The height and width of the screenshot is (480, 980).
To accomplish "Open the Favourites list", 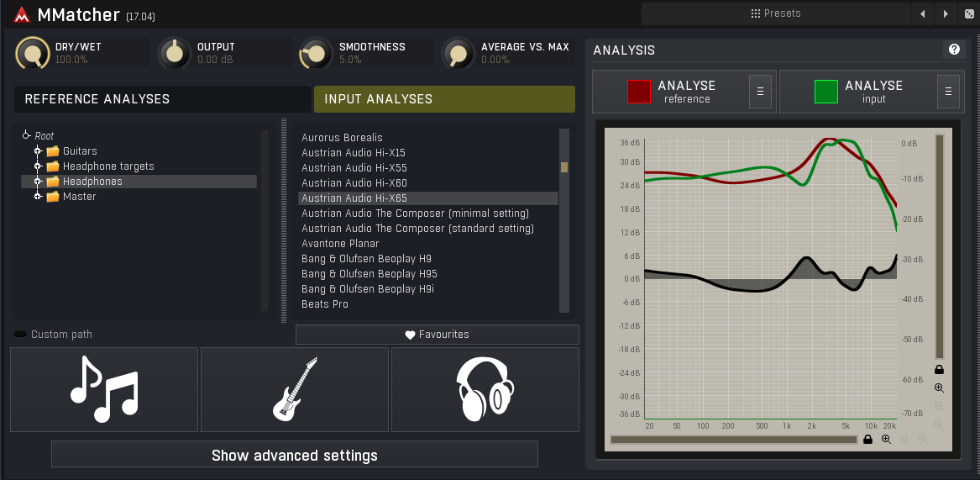I will (x=437, y=335).
